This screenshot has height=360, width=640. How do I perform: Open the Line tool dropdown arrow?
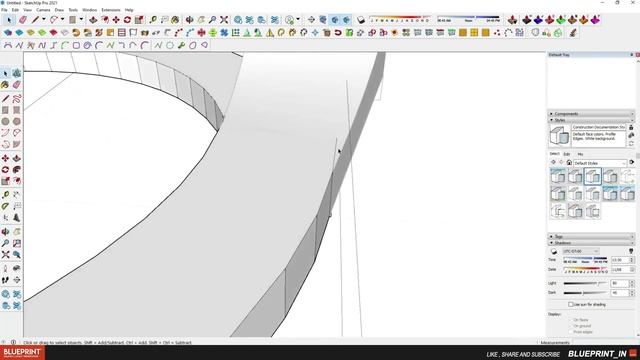44,20
